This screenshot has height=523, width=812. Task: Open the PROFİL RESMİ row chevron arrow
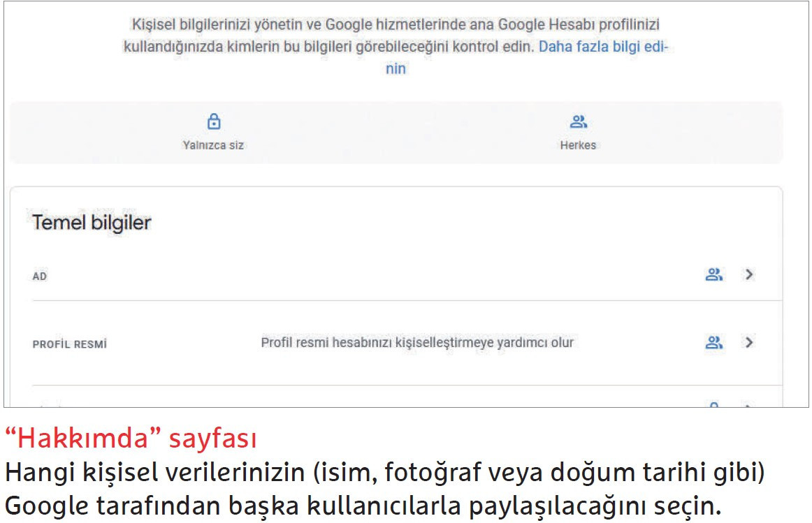pyautogui.click(x=749, y=342)
